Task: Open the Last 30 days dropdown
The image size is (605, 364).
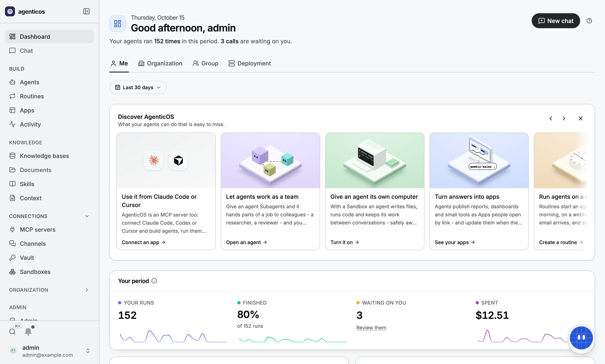Action: click(138, 87)
